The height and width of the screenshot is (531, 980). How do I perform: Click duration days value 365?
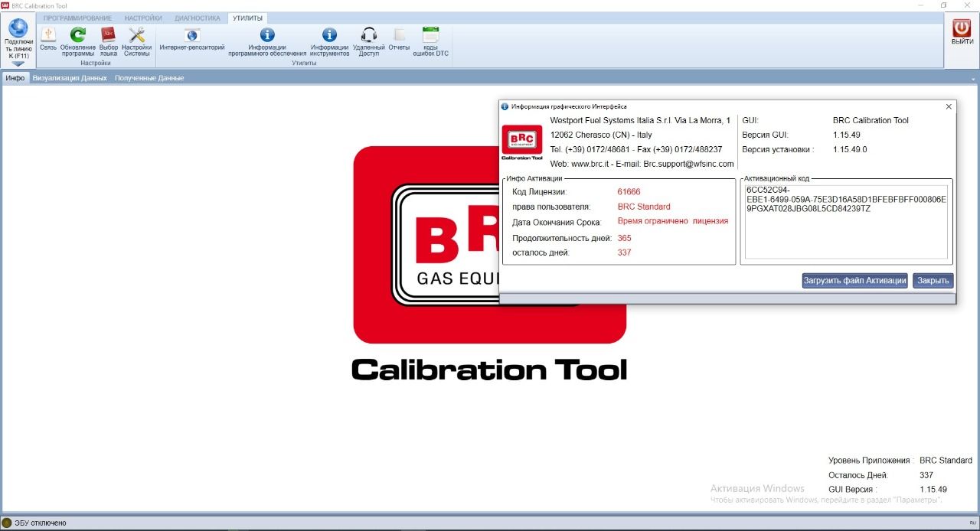click(x=625, y=239)
